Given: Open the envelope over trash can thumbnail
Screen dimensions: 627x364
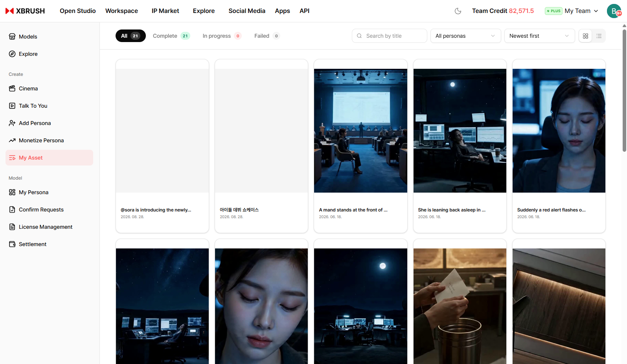Looking at the screenshot, I should pyautogui.click(x=460, y=306).
